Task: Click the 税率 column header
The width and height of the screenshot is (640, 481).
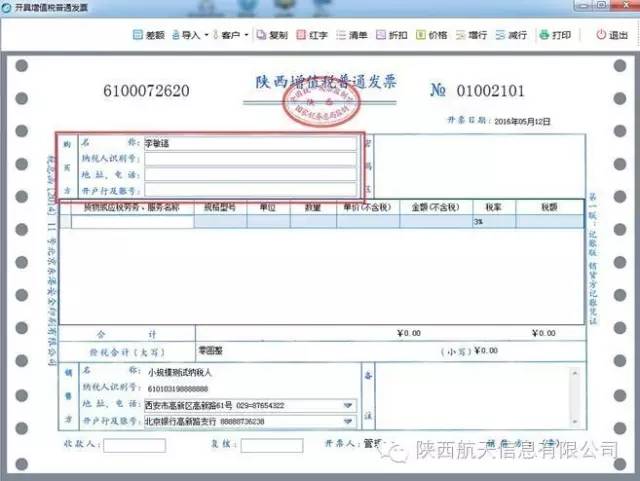Action: [493, 207]
